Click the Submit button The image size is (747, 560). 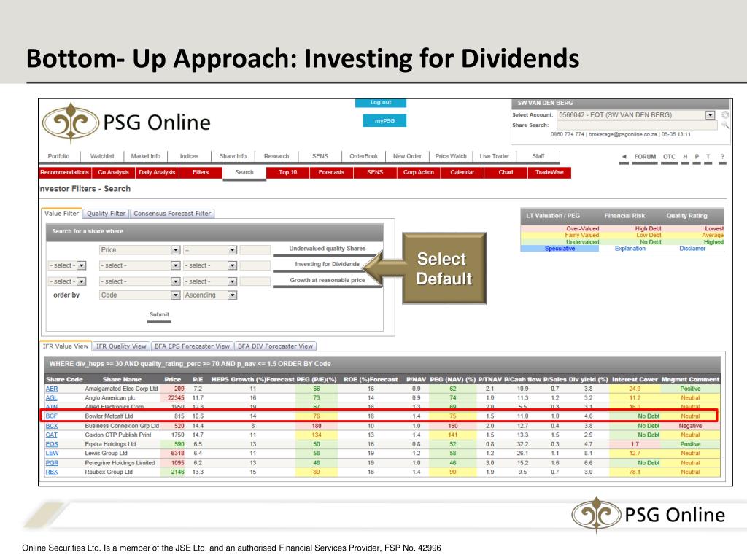[x=159, y=315]
